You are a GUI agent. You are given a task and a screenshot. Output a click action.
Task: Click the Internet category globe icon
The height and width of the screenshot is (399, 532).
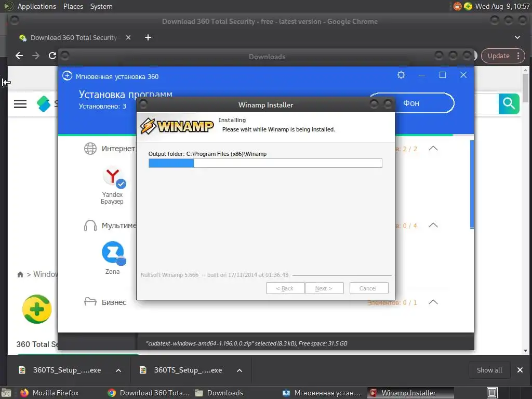point(90,149)
